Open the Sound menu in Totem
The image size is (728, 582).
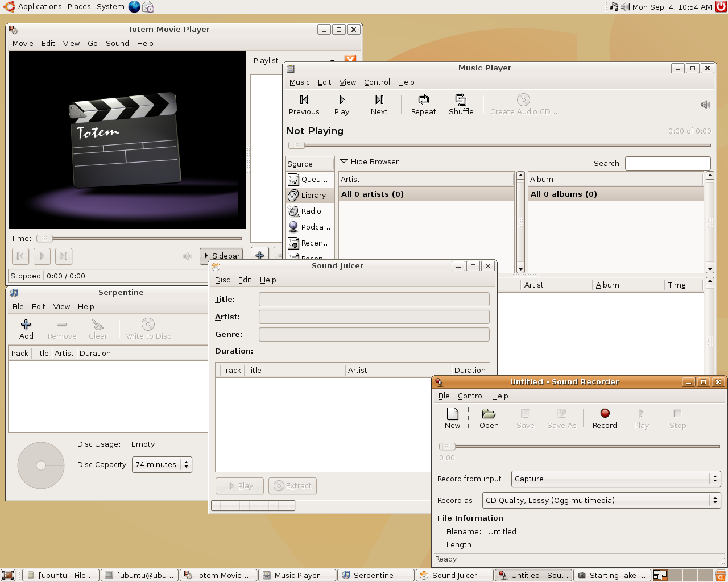coord(117,43)
